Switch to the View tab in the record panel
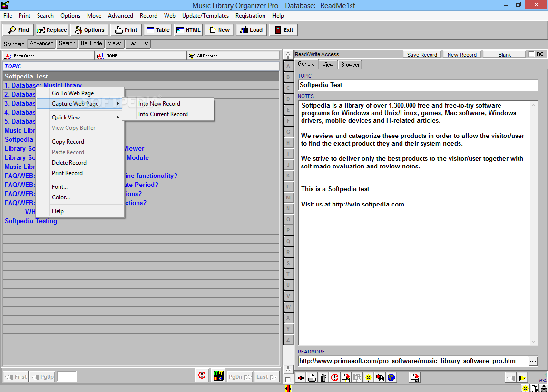The image size is (548, 392). pos(328,65)
